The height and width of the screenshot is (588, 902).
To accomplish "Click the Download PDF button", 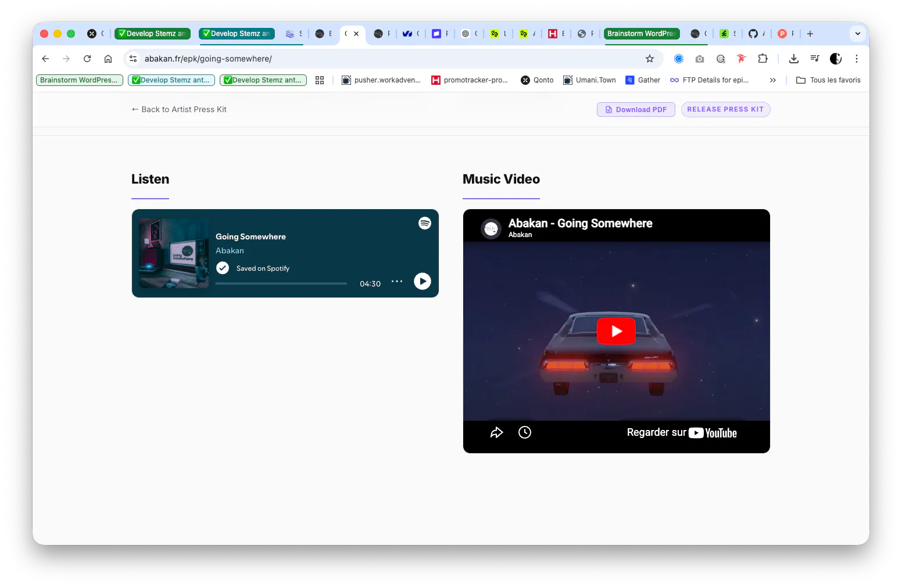I will click(x=636, y=109).
